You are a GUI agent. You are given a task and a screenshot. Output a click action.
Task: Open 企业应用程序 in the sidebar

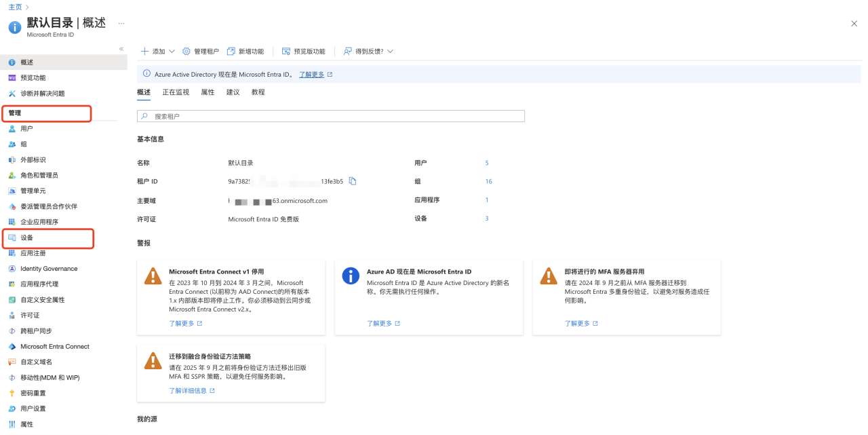[39, 222]
